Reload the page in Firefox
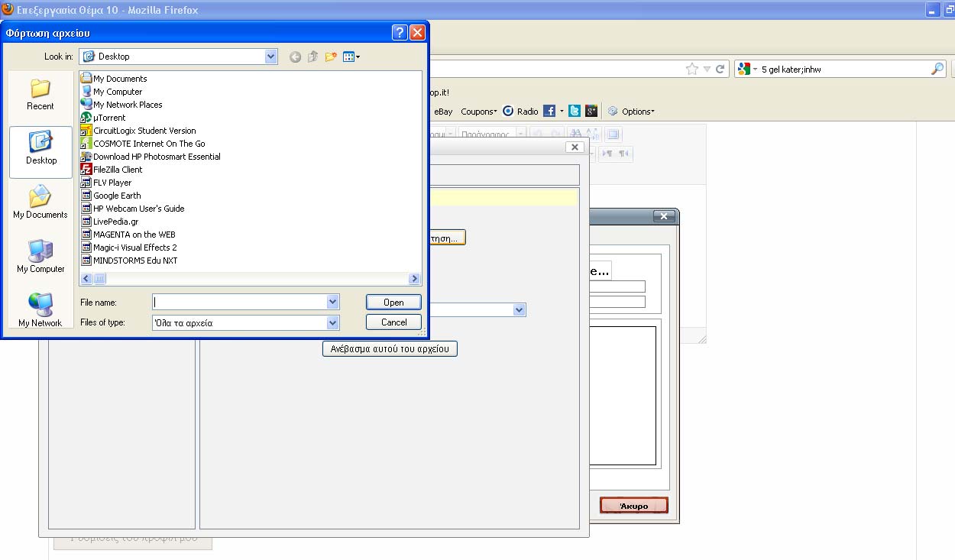 pos(720,69)
